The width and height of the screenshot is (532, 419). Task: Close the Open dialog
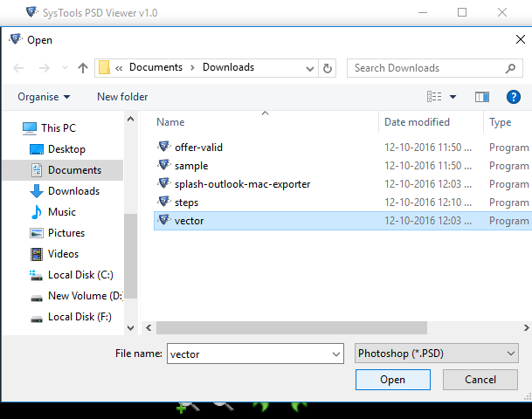pyautogui.click(x=520, y=39)
